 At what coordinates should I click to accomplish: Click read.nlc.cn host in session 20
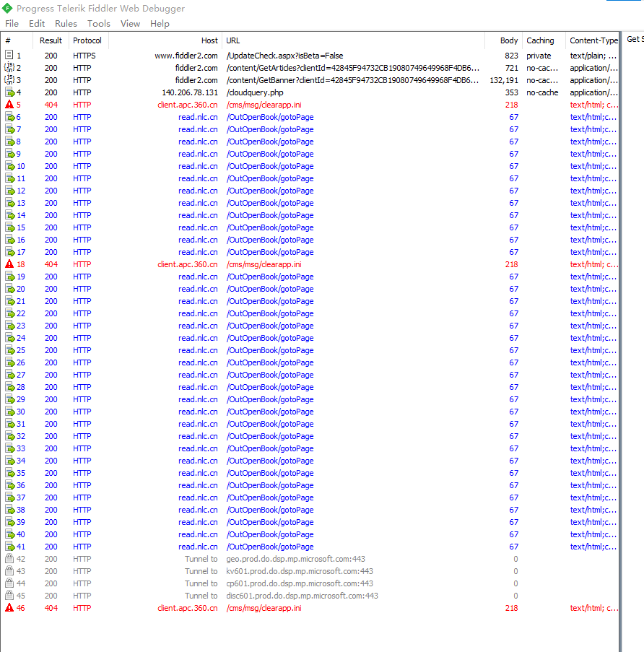pos(198,289)
